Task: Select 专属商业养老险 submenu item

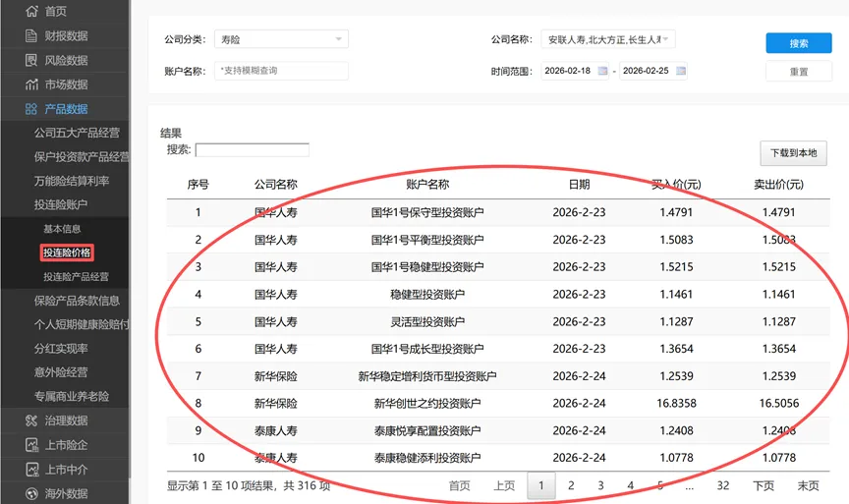Action: click(72, 396)
